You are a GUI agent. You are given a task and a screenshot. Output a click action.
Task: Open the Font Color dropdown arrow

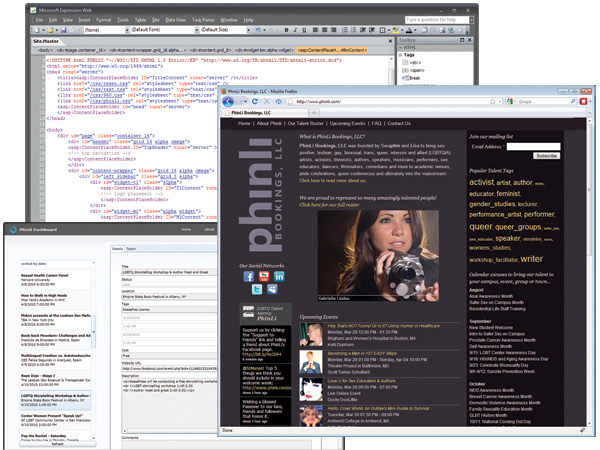415,30
